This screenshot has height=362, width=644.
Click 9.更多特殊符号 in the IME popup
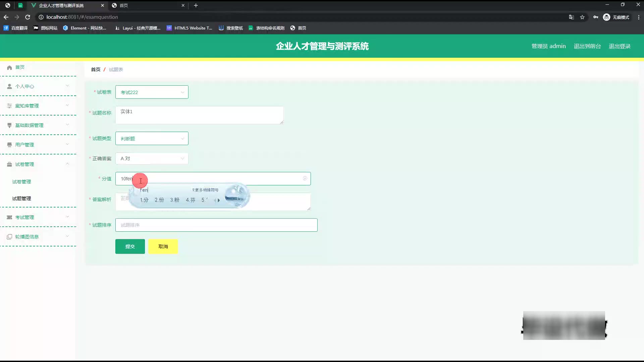pos(205,190)
